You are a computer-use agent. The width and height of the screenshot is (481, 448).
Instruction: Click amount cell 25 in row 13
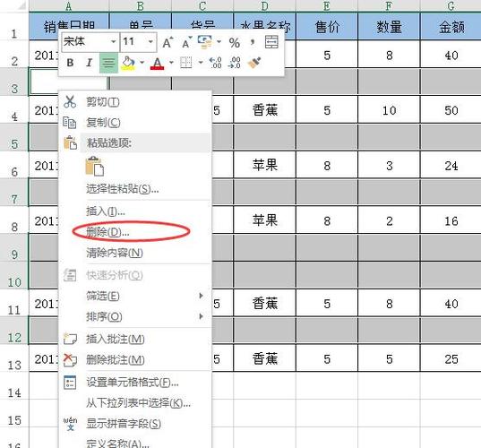pos(451,358)
